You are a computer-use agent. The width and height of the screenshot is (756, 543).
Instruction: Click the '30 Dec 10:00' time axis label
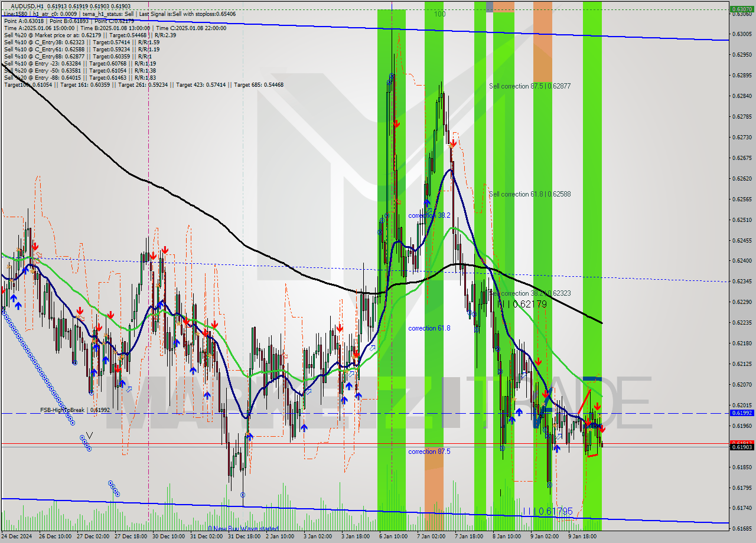pos(169,537)
